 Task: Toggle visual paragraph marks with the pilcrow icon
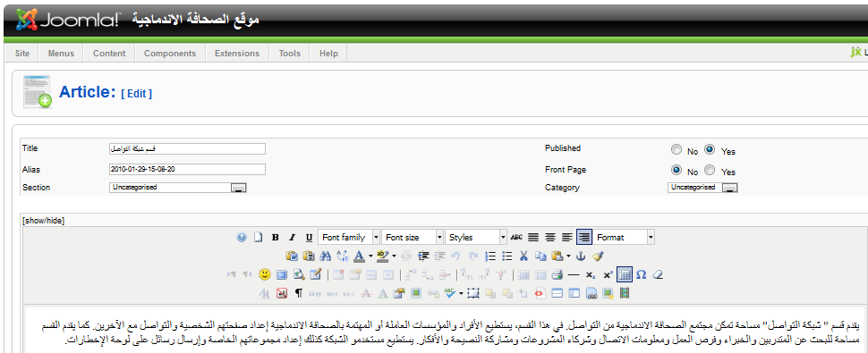(x=298, y=293)
